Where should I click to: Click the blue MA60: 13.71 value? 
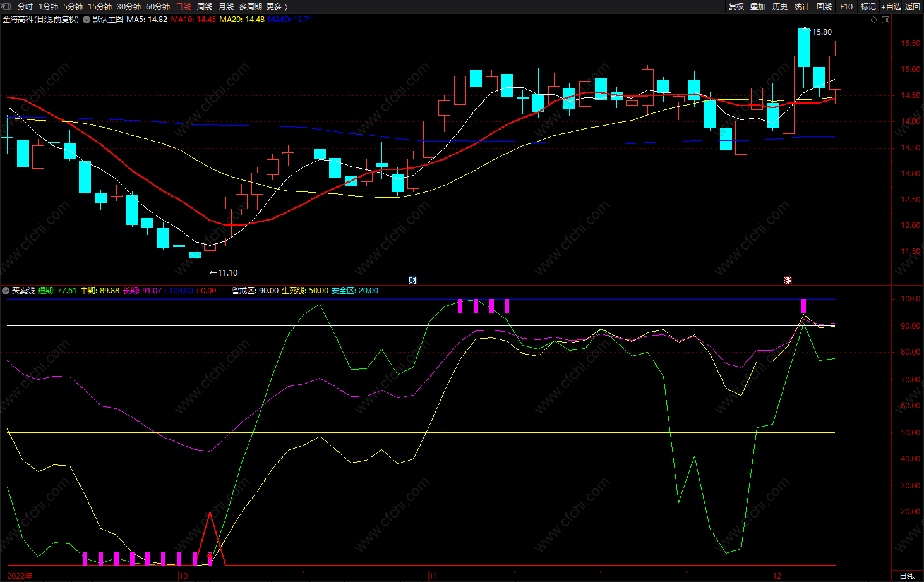[291, 20]
